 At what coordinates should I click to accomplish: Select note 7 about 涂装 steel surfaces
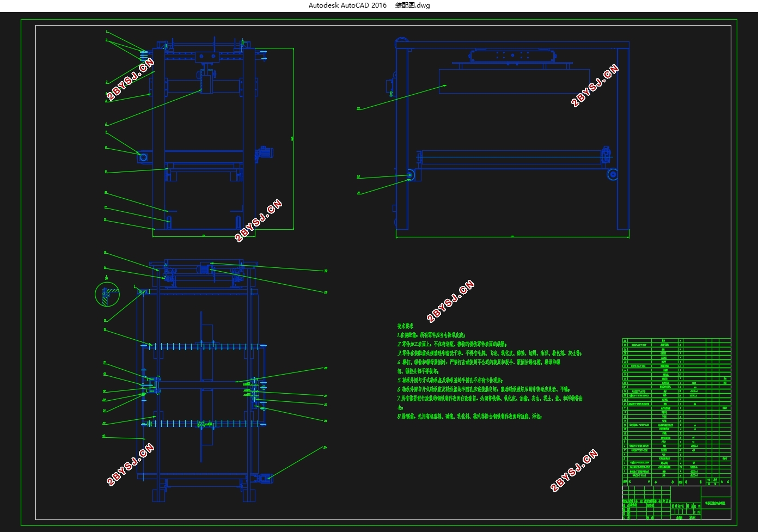(490, 402)
